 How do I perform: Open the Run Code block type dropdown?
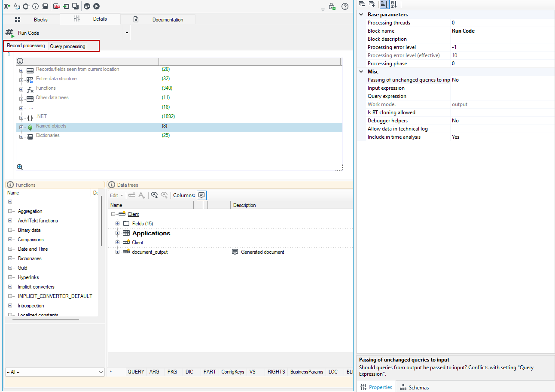pos(127,33)
